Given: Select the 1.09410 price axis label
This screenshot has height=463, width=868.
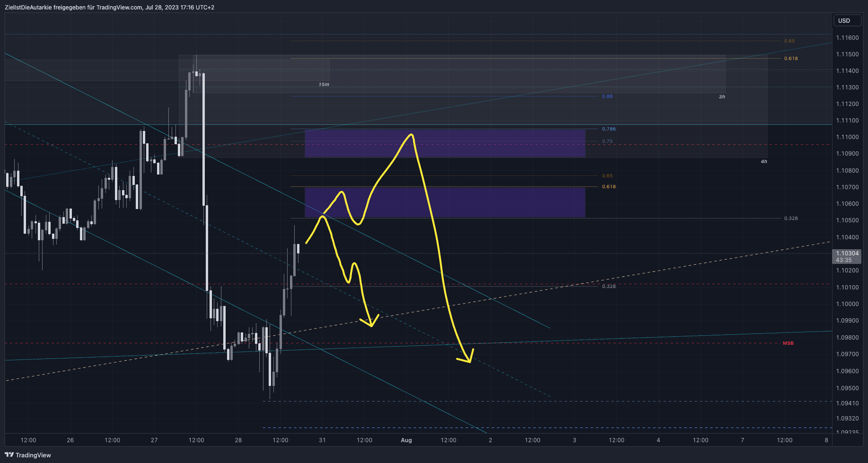Looking at the screenshot, I should pos(847,403).
